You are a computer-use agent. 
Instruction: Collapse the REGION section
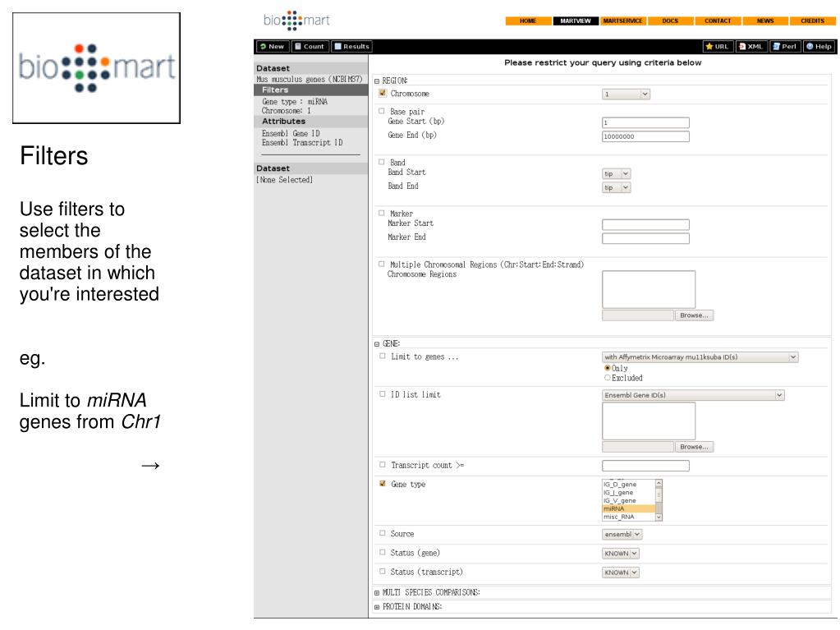pos(377,81)
